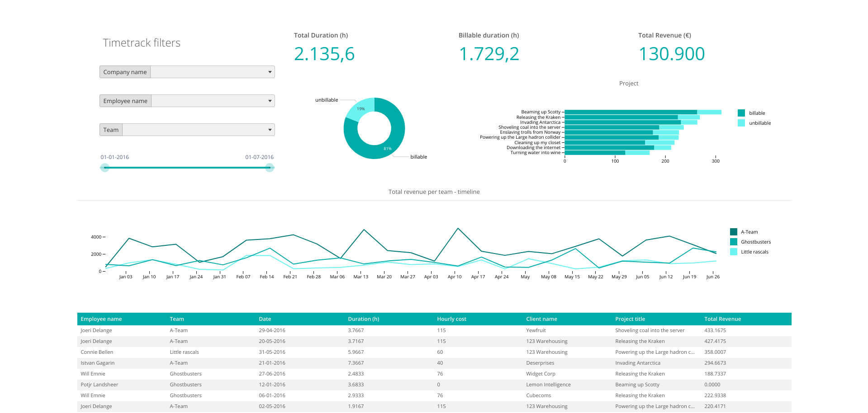Toggle Little rascals series in timeline legend
Viewport: 868px width, 413px height.
click(734, 252)
